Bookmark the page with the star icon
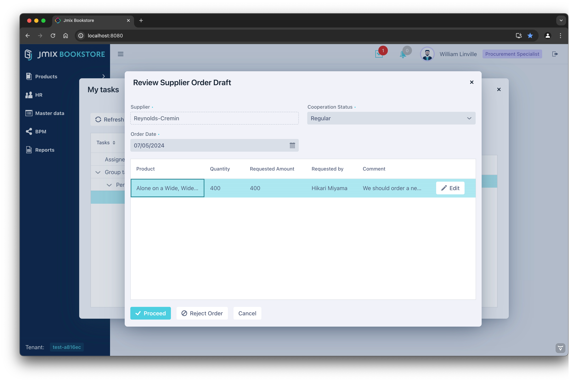The image size is (588, 382). pos(530,36)
